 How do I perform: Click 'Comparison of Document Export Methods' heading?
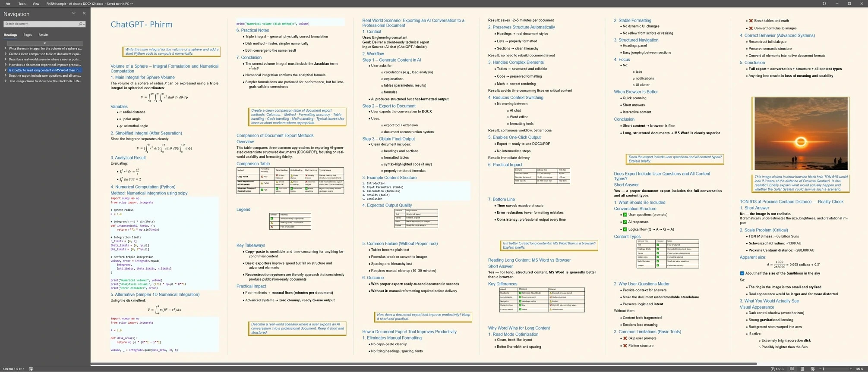pos(275,135)
